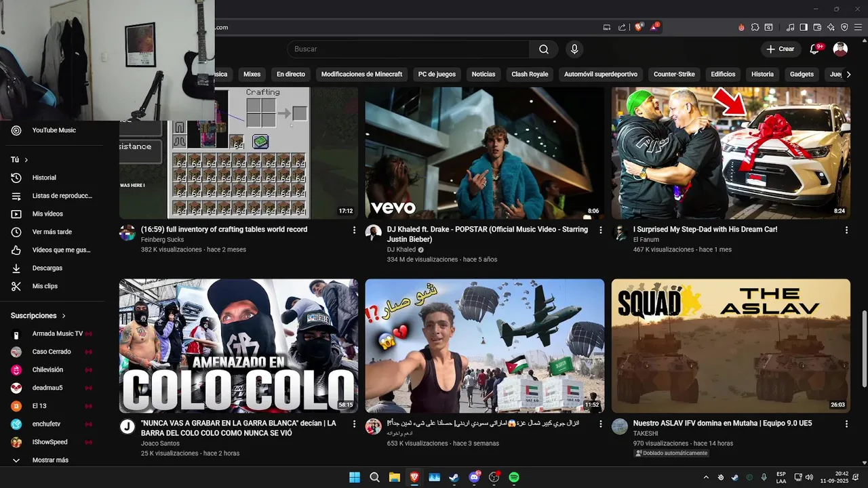
Task: Open Feinberg Sucks channel link
Action: coord(162,240)
